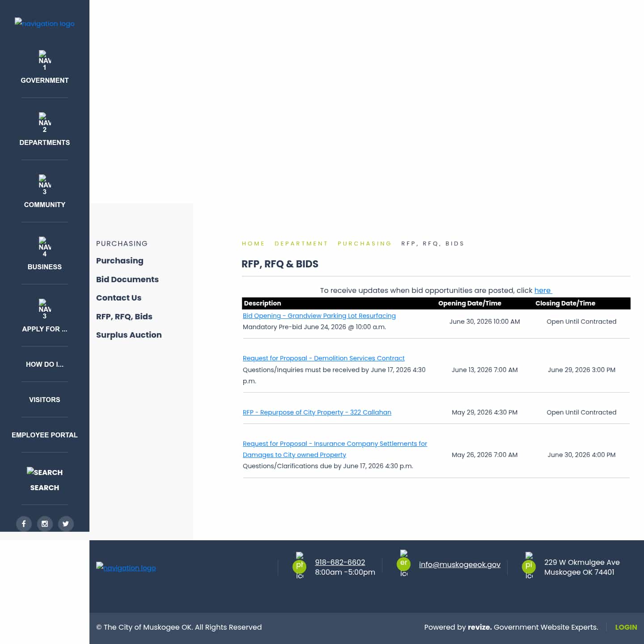
Task: Open the VISITORS menu
Action: [45, 400]
